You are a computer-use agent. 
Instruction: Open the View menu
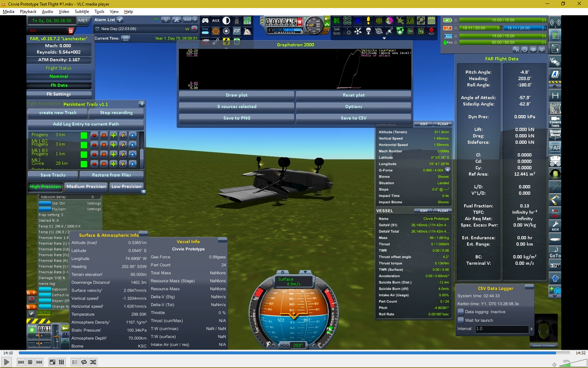point(114,12)
